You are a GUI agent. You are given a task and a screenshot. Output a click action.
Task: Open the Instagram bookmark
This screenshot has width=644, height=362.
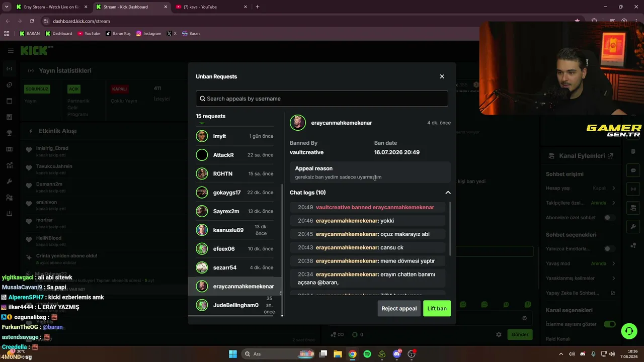149,34
